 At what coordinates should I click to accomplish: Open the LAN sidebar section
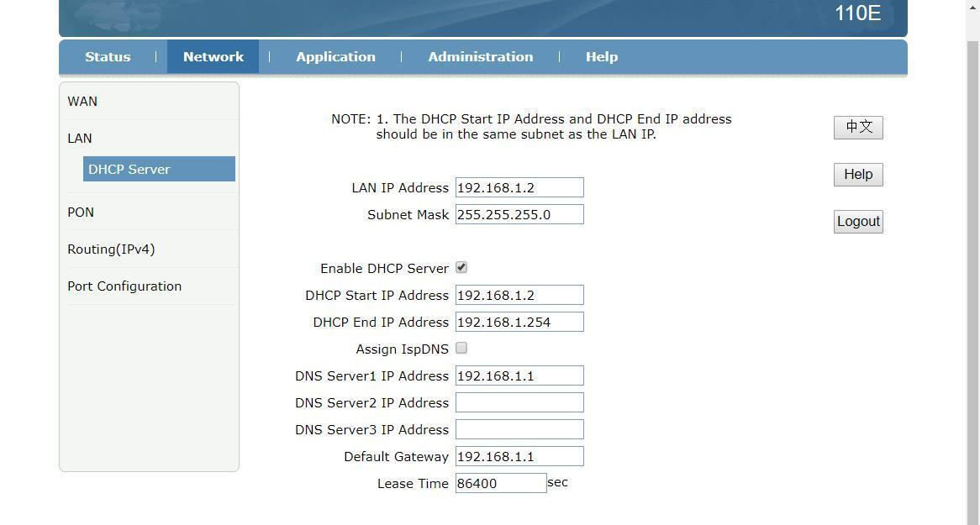79,138
